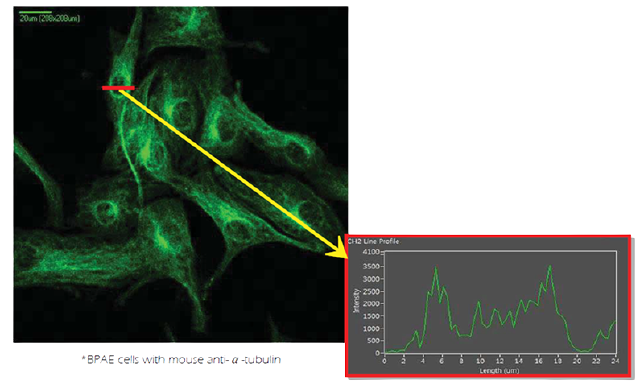Click the red line marker on the cell image

click(118, 88)
